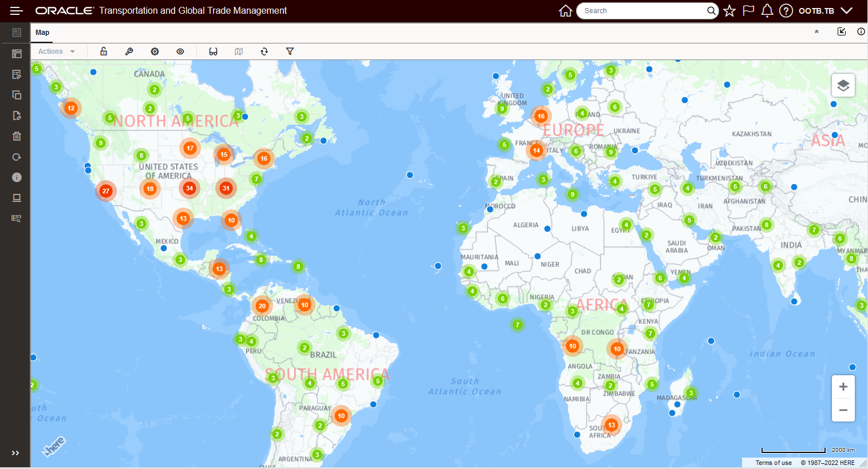
Task: Open notifications bell icon
Action: pos(767,11)
